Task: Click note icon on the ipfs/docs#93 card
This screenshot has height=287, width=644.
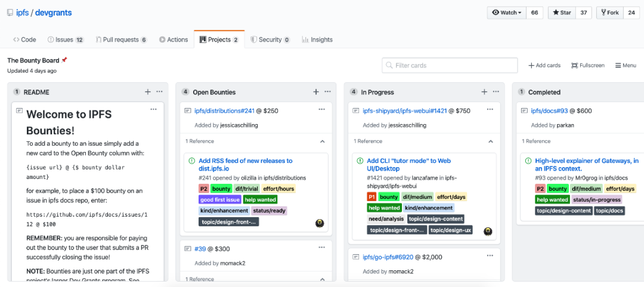Action: coord(524,110)
